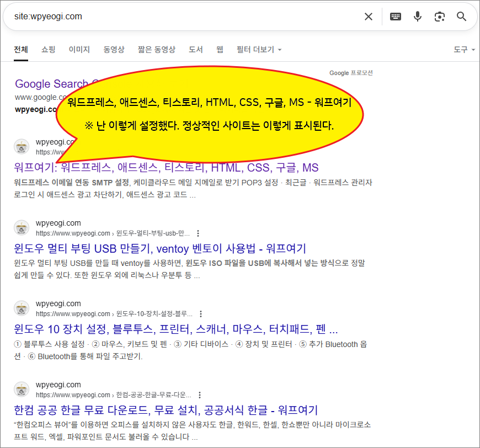
Task: Open three-dot menu for 윈도우 10 장치 result
Action: point(201,314)
